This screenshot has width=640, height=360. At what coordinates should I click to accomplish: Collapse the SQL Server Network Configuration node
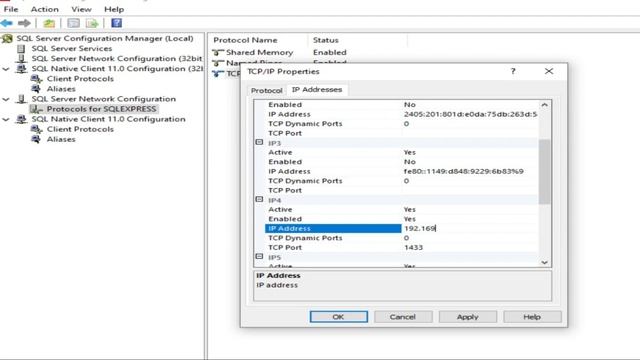[x=6, y=99]
